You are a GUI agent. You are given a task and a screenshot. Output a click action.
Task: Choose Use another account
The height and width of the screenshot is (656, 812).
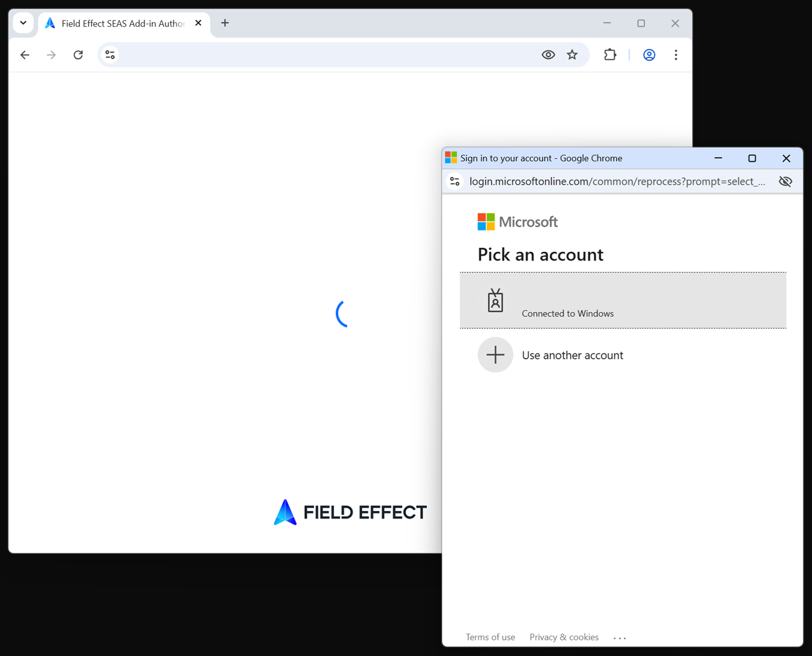tap(623, 355)
